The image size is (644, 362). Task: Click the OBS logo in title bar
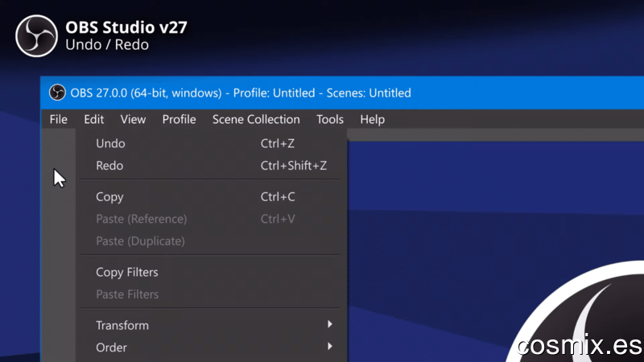tap(57, 93)
